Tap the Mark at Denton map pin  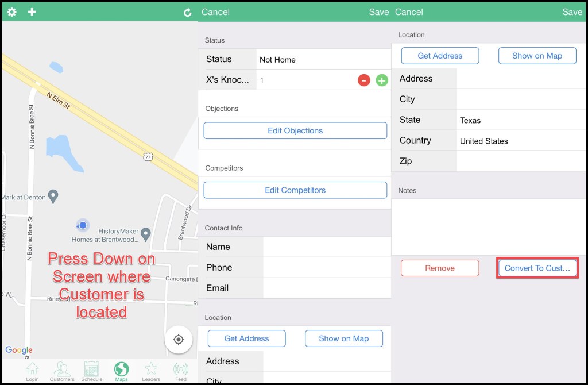point(53,197)
